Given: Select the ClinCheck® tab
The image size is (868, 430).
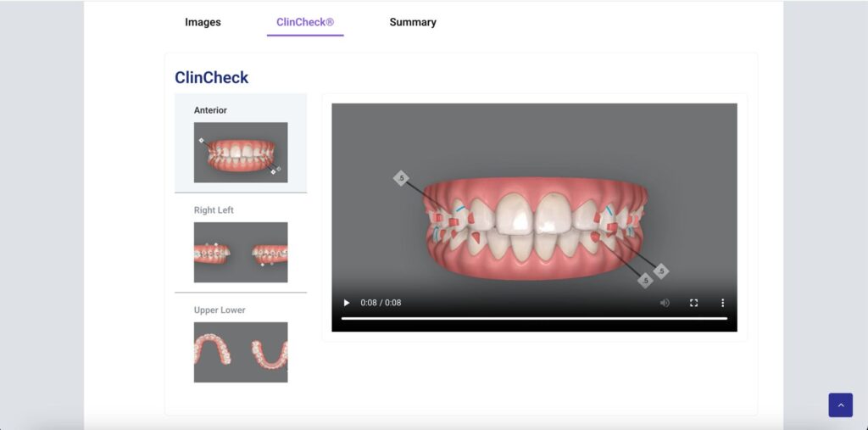Looking at the screenshot, I should click(x=305, y=22).
